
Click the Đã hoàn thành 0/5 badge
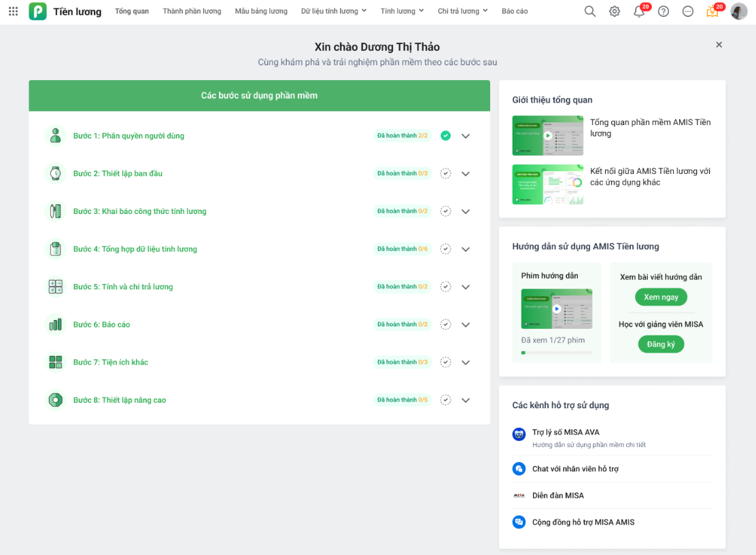pyautogui.click(x=402, y=400)
